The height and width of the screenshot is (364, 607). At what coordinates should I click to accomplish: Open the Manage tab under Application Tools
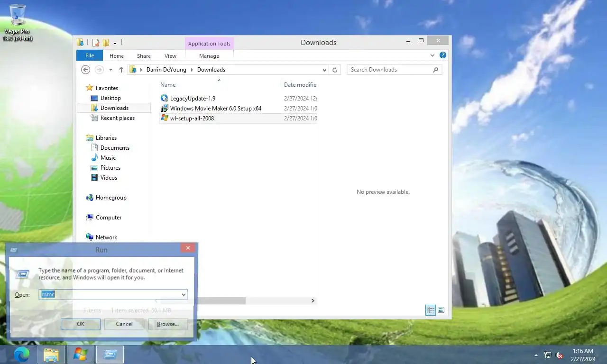pos(209,56)
